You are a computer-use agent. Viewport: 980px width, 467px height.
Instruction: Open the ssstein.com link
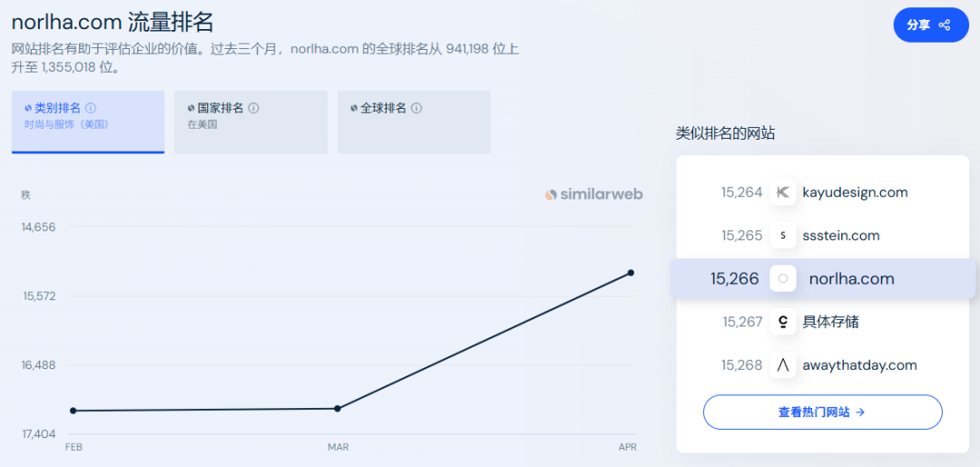coord(840,236)
